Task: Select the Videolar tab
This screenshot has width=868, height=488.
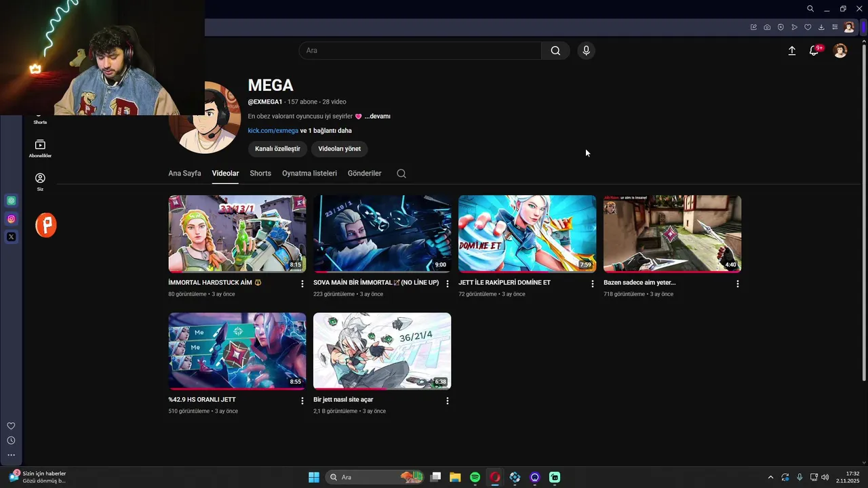Action: point(225,174)
